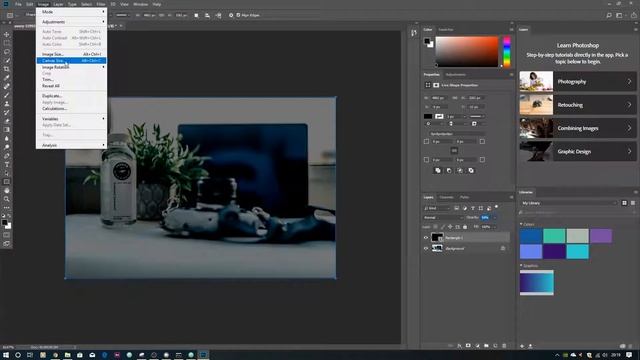640x360 pixels.
Task: Pick a color in the color field
Action: 467,51
